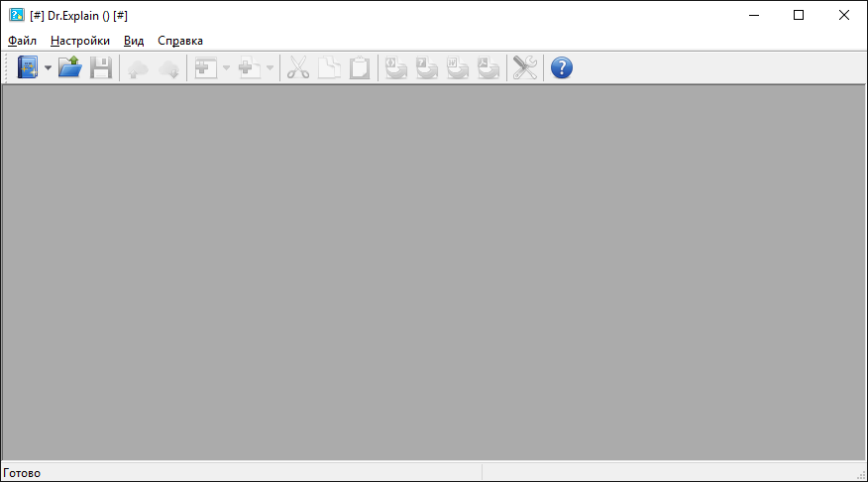Open the Файл menu
Viewport: 868px width, 482px height.
22,41
